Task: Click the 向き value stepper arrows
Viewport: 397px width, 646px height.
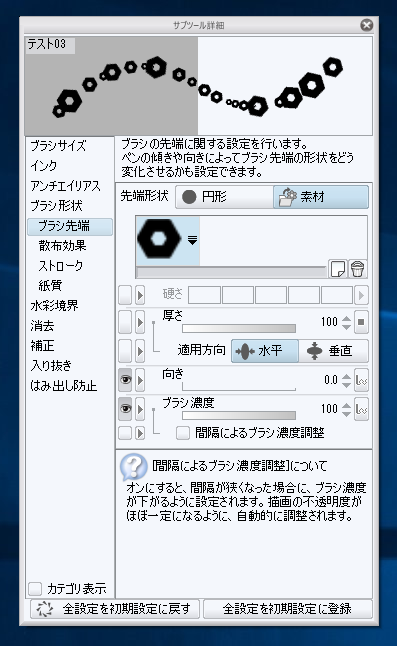Action: [x=346, y=380]
